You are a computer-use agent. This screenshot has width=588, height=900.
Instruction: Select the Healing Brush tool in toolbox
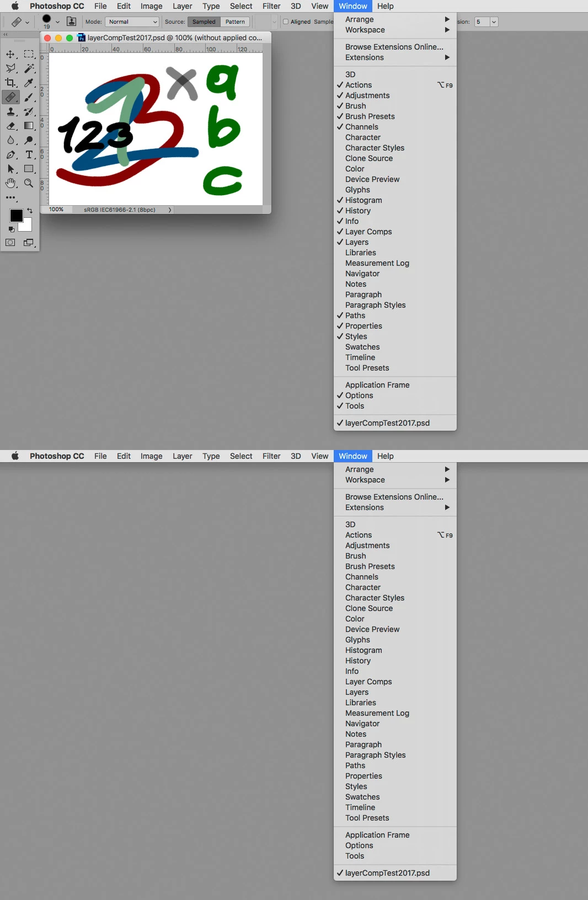tap(10, 97)
